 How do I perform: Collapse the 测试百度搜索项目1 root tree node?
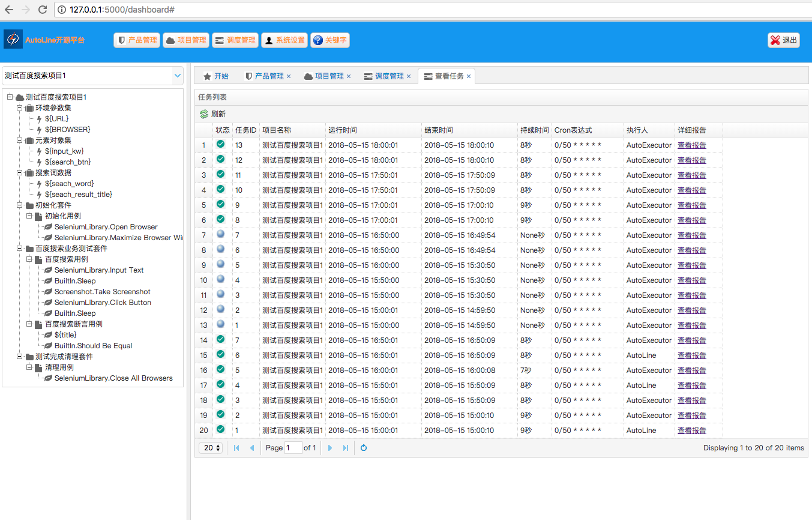point(10,97)
